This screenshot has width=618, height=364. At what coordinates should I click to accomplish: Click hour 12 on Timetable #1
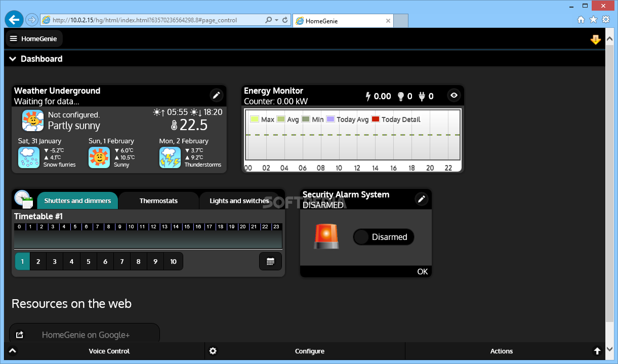tap(153, 227)
